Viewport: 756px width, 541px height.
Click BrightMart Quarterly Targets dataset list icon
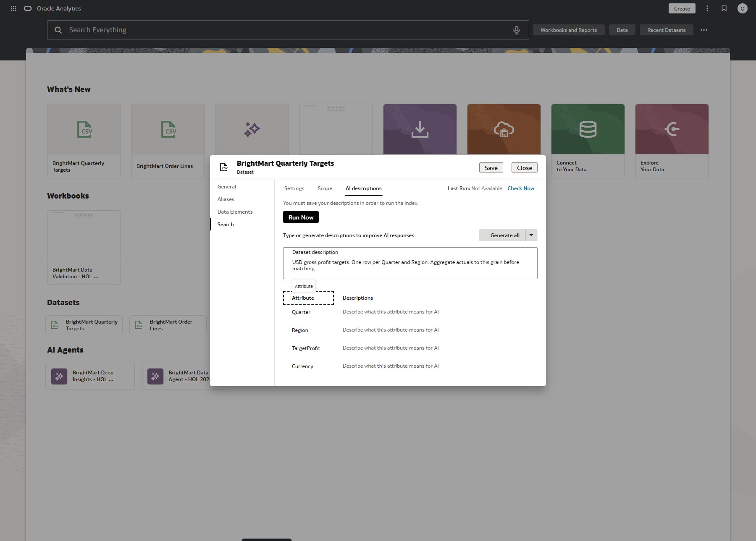(x=55, y=325)
